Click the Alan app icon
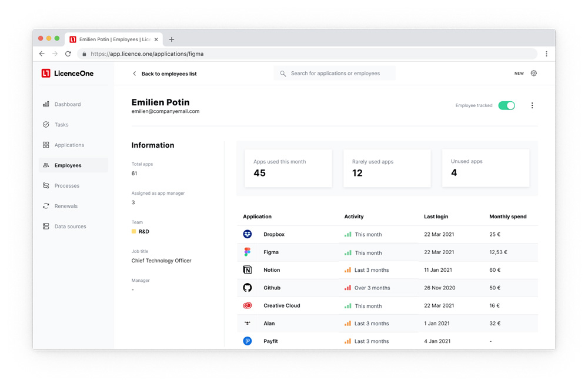588x386 pixels. 247,323
